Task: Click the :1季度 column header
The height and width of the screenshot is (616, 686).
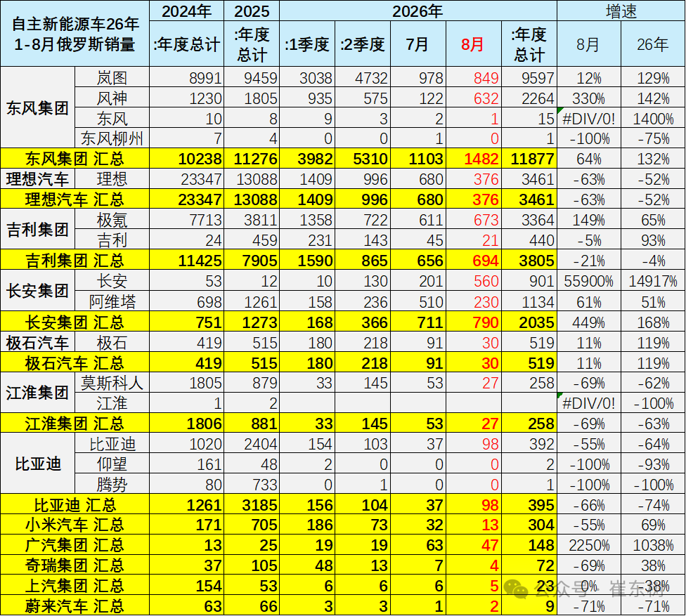Action: click(307, 44)
